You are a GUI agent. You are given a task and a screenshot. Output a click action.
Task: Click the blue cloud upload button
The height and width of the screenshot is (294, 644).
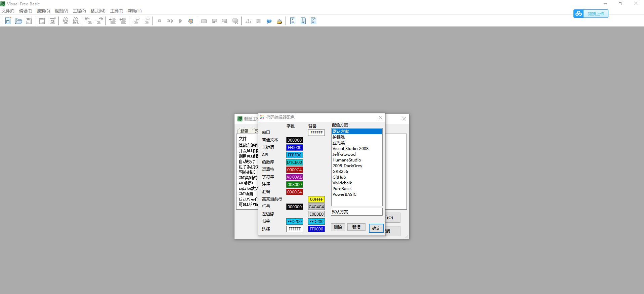click(x=591, y=13)
